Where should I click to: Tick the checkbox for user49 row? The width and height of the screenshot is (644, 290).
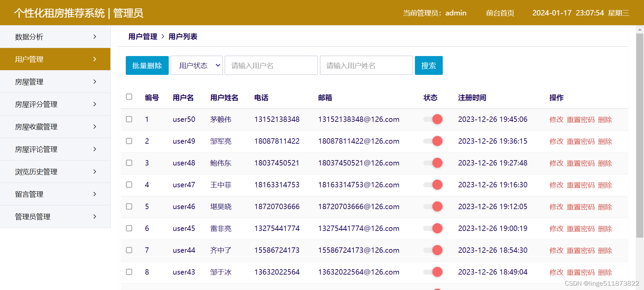(x=129, y=141)
